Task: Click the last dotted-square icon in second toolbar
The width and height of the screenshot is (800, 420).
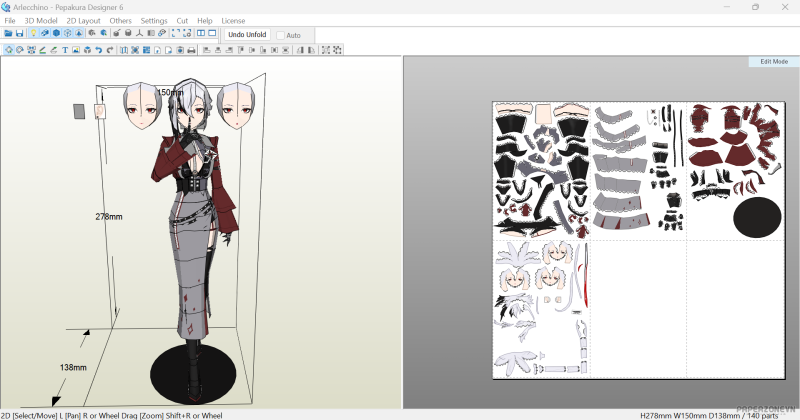Action: coord(337,50)
